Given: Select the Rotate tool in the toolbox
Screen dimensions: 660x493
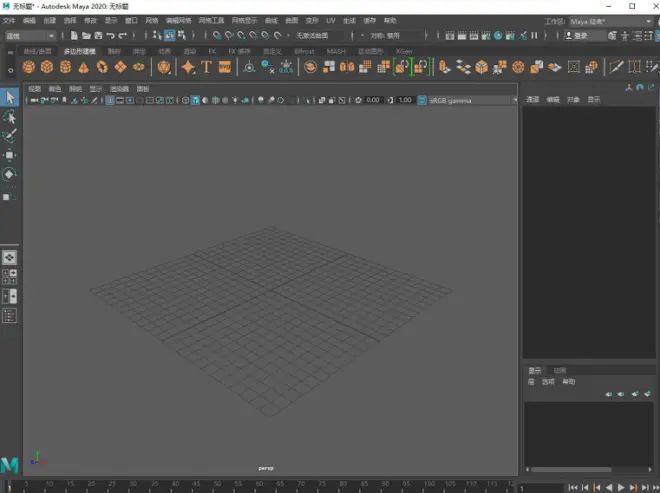Looking at the screenshot, I should coord(10,174).
